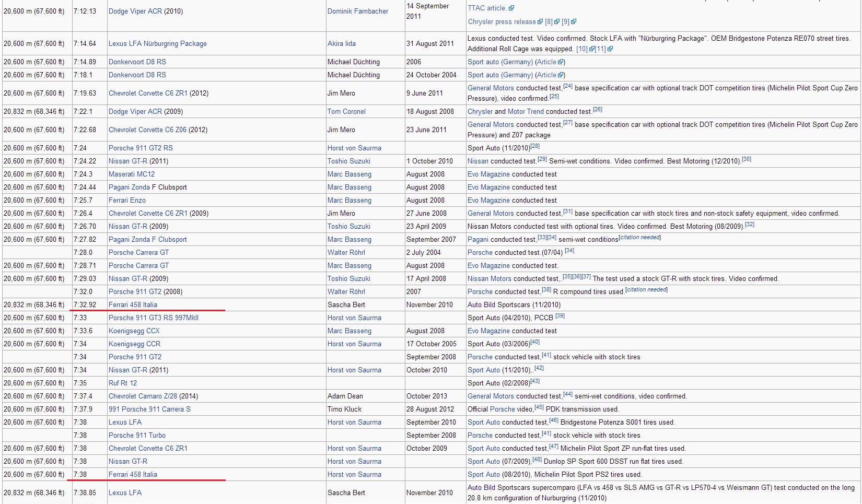Click the length cell '20,832 m (68,346 ft)' in the 7:22.1 row
This screenshot has height=504, width=862.
click(34, 111)
